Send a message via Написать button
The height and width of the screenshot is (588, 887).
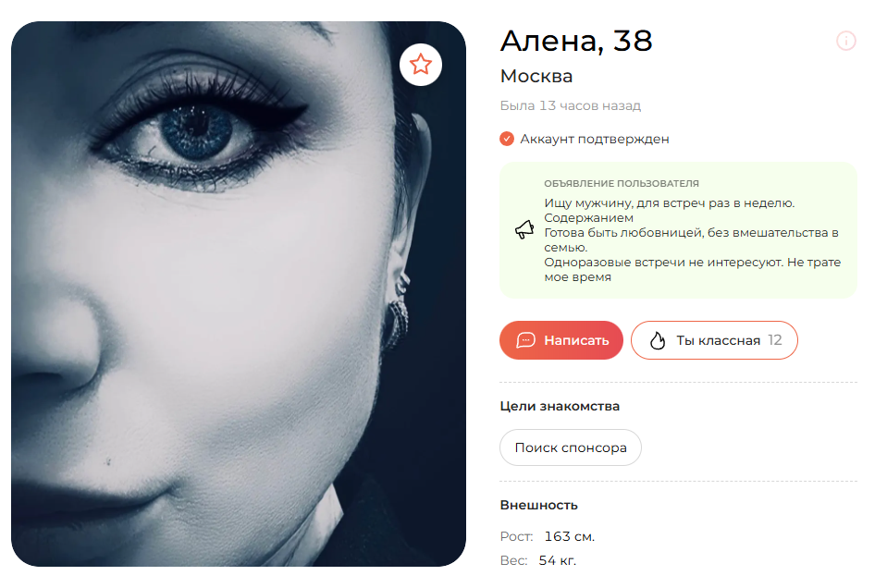click(561, 340)
